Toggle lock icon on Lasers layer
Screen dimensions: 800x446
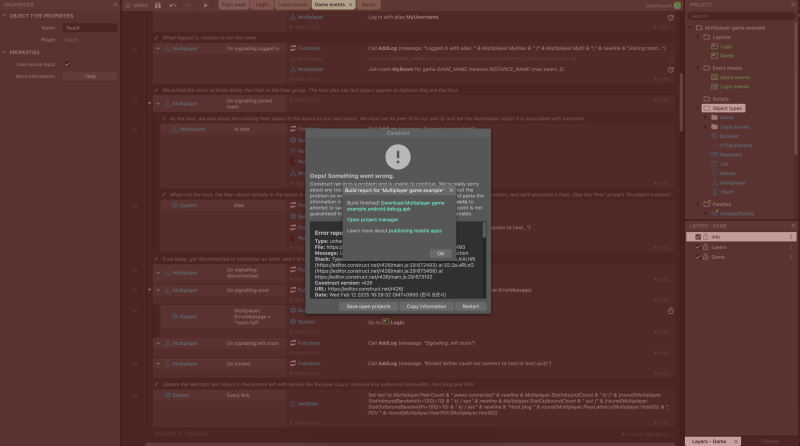coord(706,247)
